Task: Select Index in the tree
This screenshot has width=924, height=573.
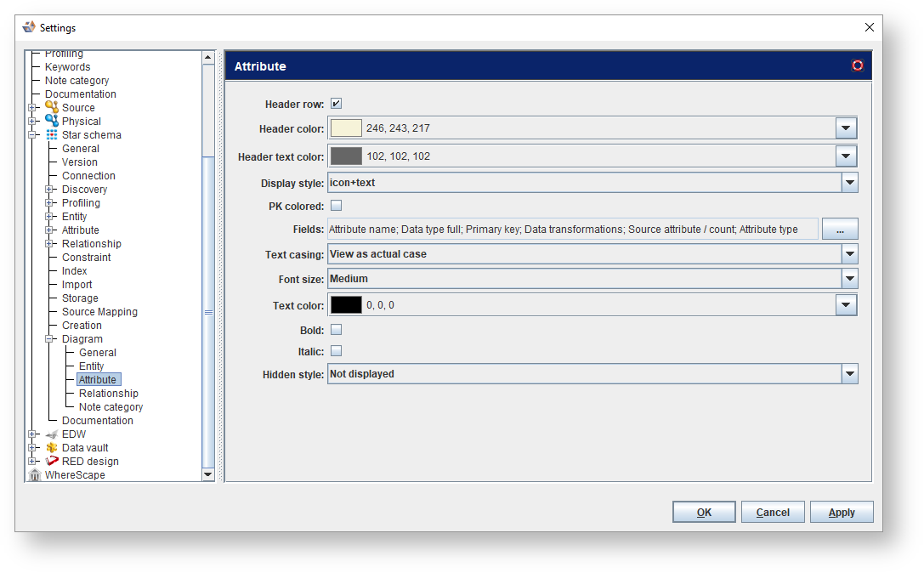Action: click(x=74, y=270)
